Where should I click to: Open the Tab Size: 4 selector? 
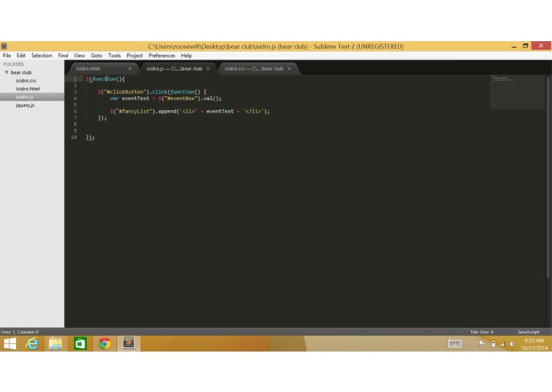pyautogui.click(x=481, y=332)
